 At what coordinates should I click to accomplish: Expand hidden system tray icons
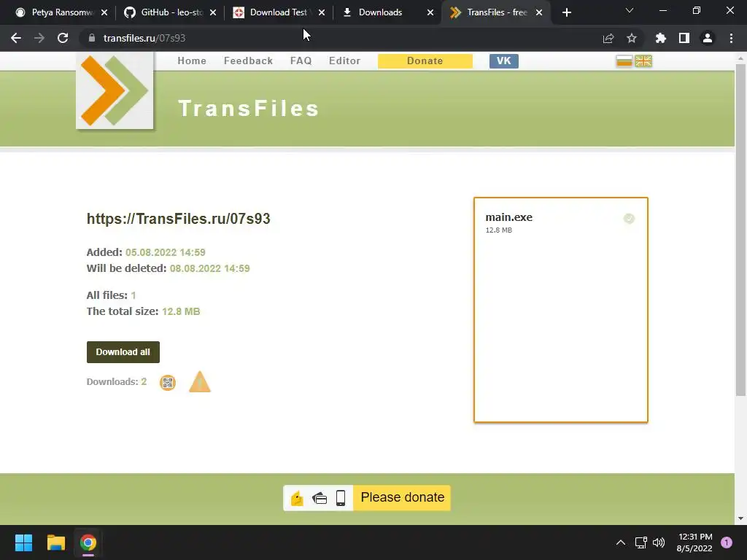pos(621,542)
